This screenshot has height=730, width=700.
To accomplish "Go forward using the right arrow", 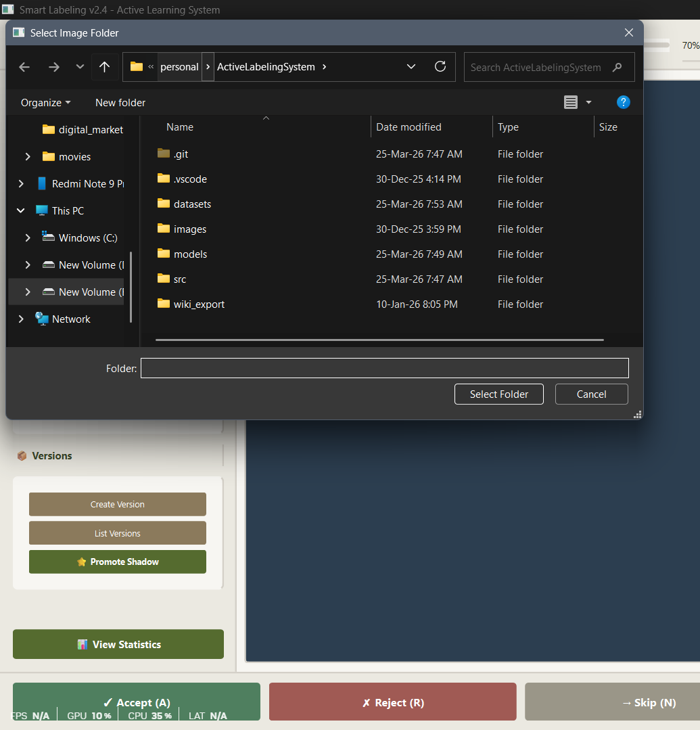I will pyautogui.click(x=54, y=67).
